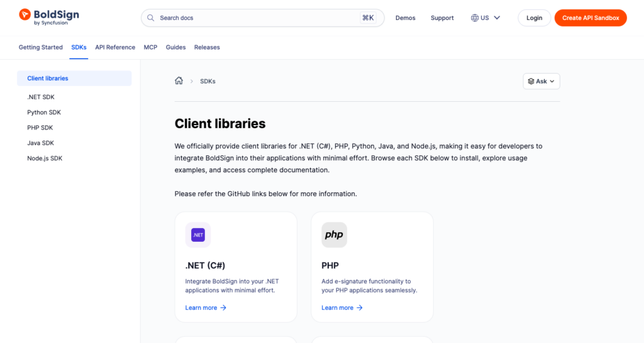This screenshot has height=343, width=644.
Task: Click the Ask stack icon
Action: point(531,81)
